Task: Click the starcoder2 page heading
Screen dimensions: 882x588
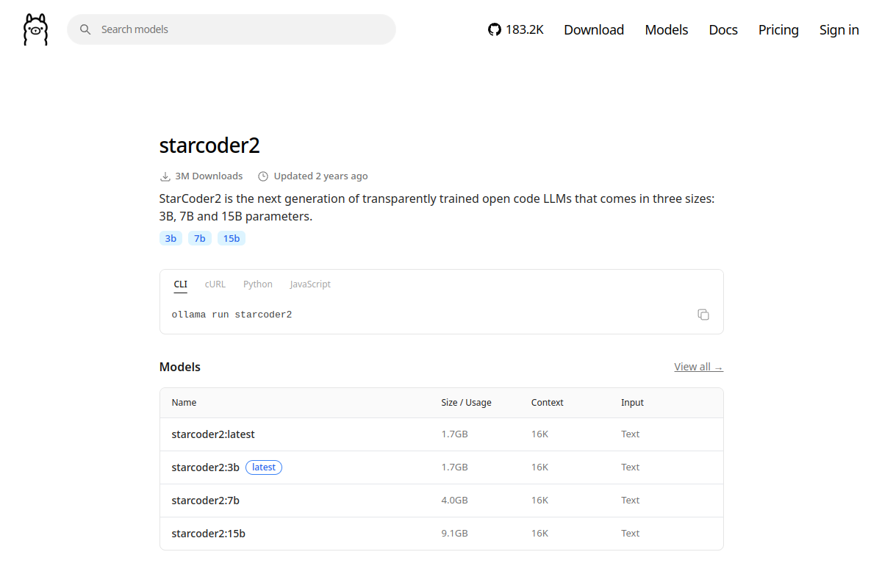Action: pos(209,146)
